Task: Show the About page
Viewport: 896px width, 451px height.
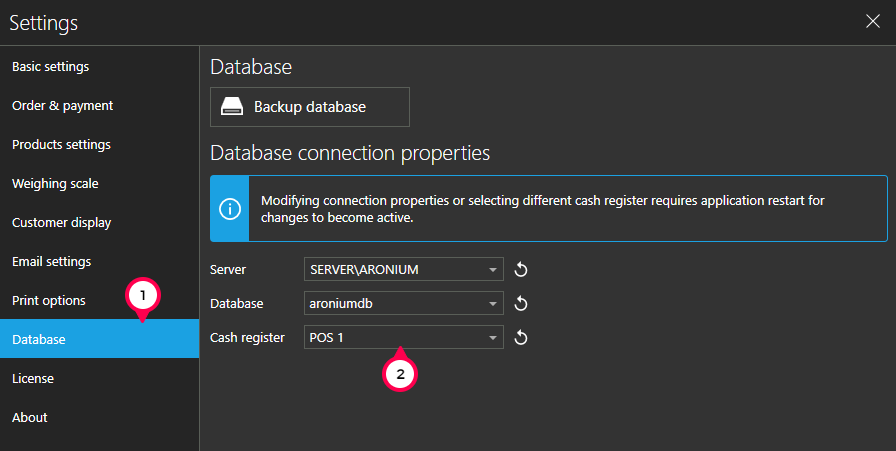Action: pyautogui.click(x=30, y=418)
